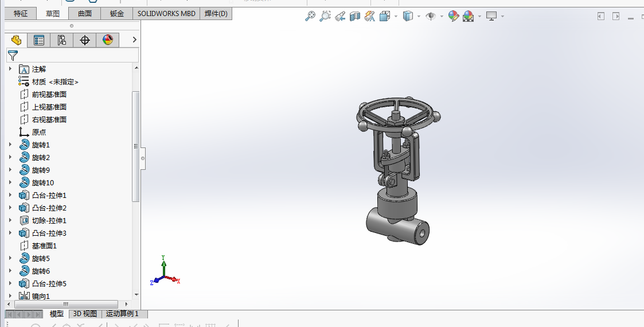The image size is (644, 327).
Task: Select the 原点 origin item
Action: (x=38, y=133)
